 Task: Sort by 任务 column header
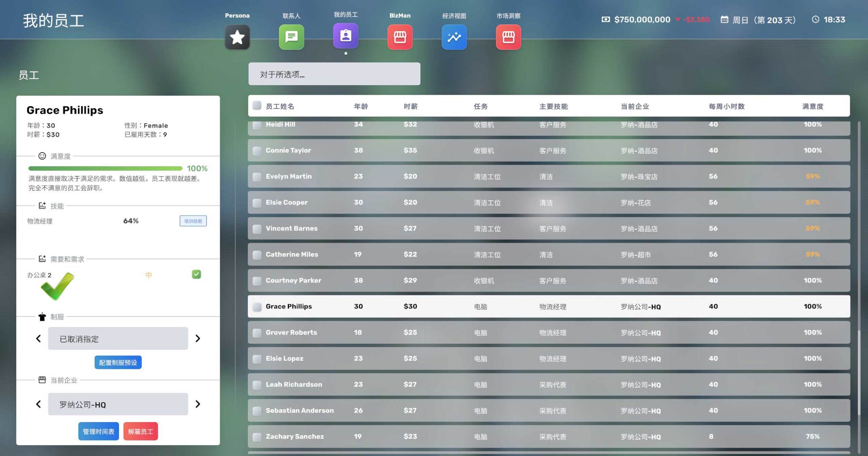click(x=481, y=106)
